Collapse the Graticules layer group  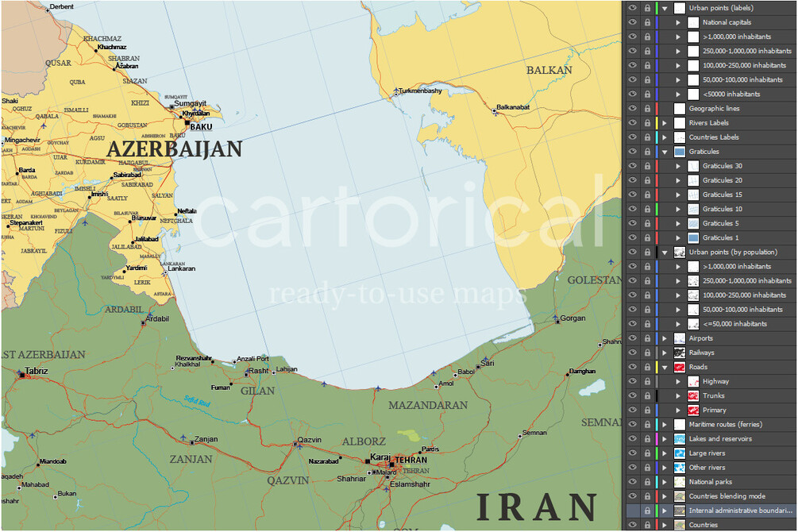[665, 152]
